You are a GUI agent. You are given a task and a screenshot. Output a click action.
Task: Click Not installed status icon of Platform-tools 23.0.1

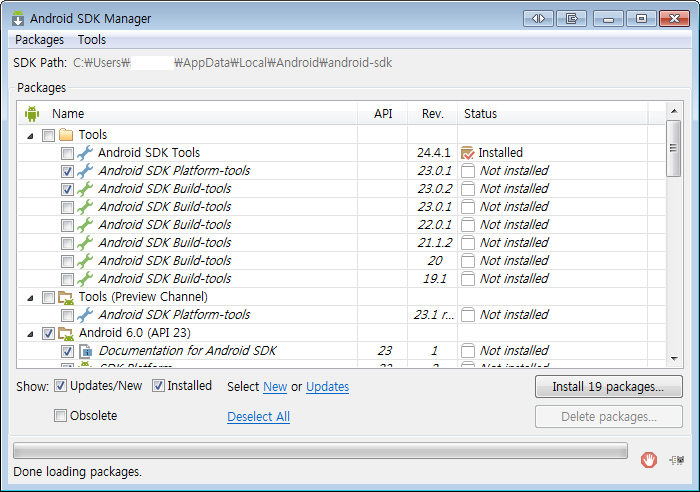pos(467,171)
